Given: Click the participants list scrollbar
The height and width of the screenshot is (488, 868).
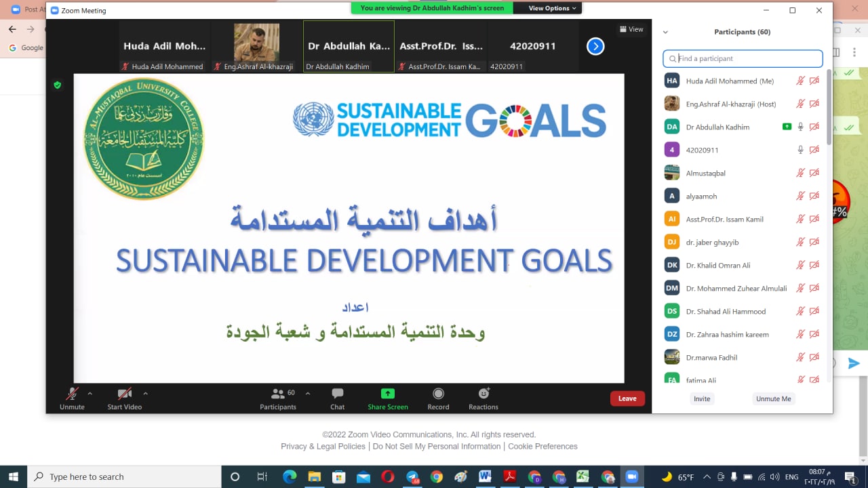Looking at the screenshot, I should coord(828,107).
